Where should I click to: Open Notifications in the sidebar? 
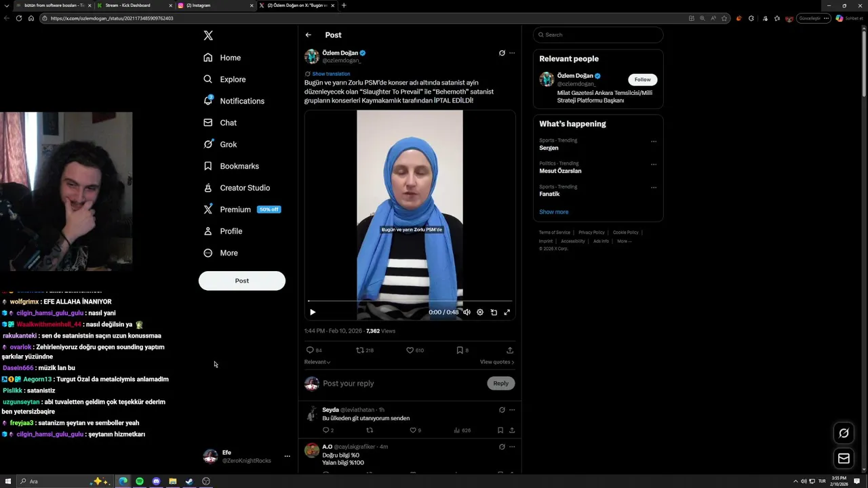click(x=234, y=101)
